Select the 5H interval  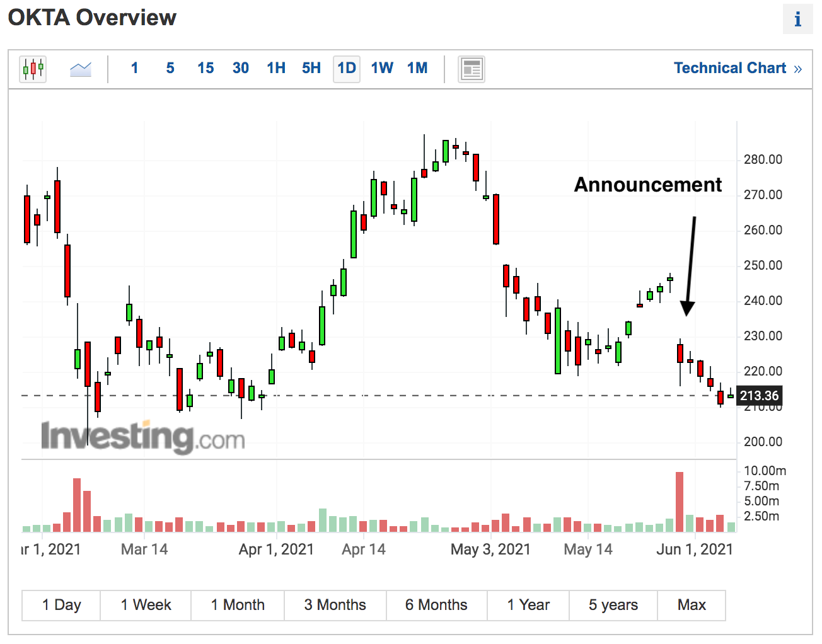click(311, 68)
